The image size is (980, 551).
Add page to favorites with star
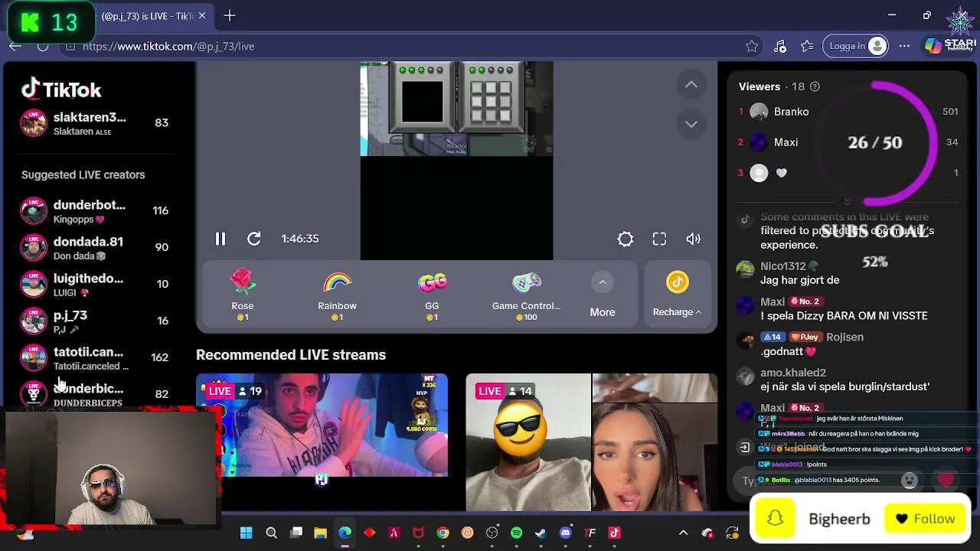(x=752, y=46)
